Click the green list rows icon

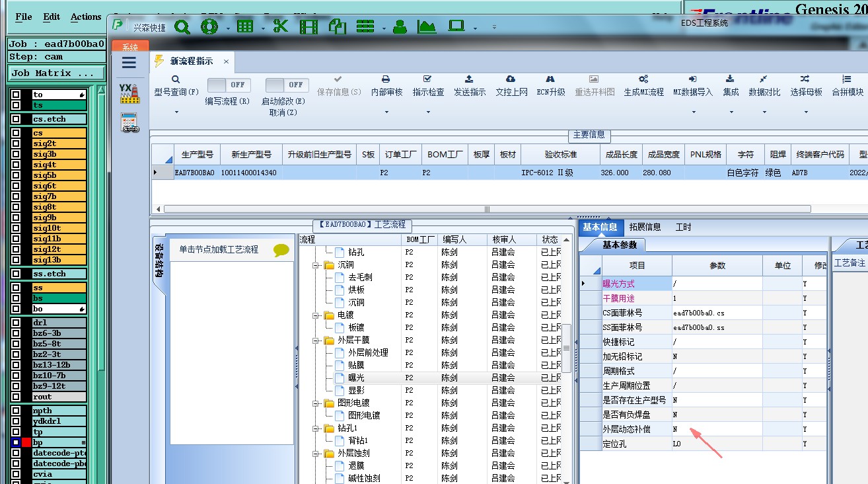pos(365,26)
